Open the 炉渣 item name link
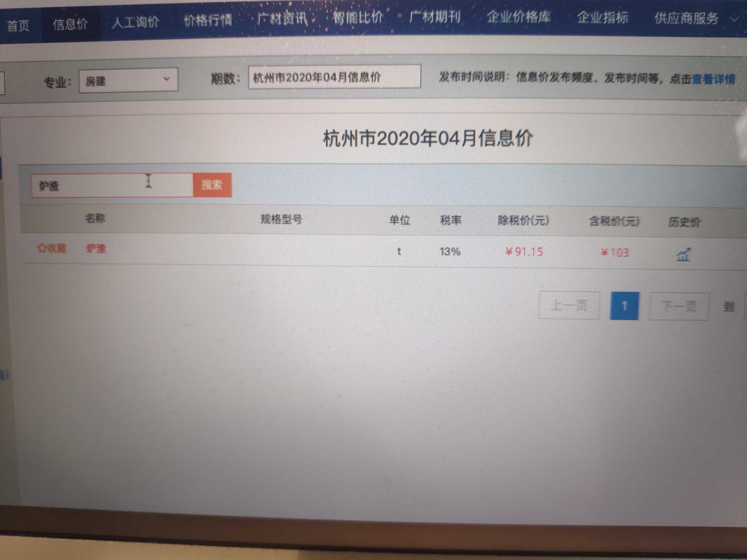747x560 pixels. [x=96, y=249]
